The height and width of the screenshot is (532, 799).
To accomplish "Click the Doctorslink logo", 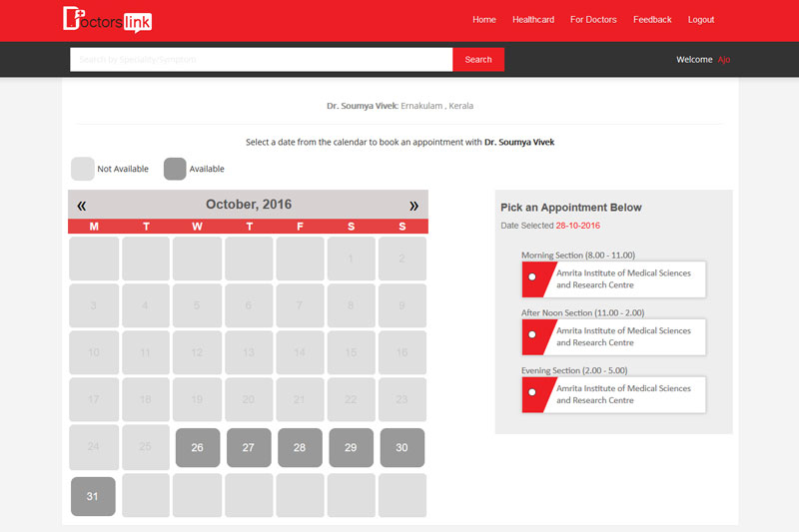I will [107, 19].
